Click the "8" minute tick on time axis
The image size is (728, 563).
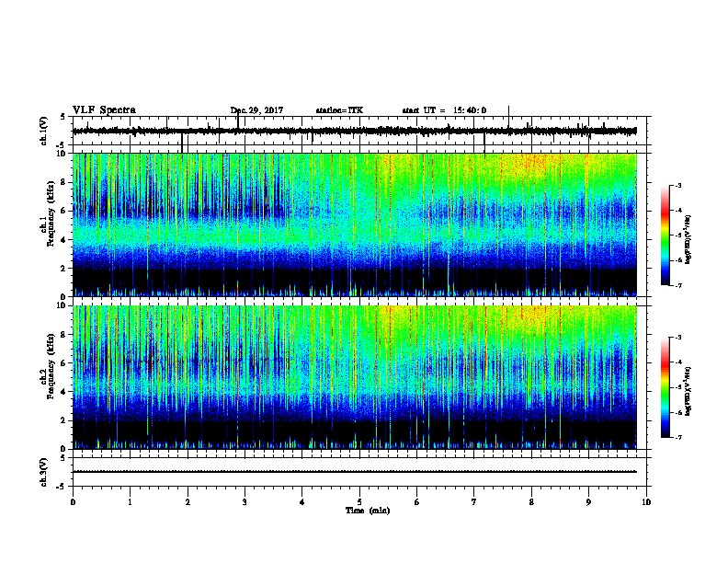pyautogui.click(x=531, y=502)
